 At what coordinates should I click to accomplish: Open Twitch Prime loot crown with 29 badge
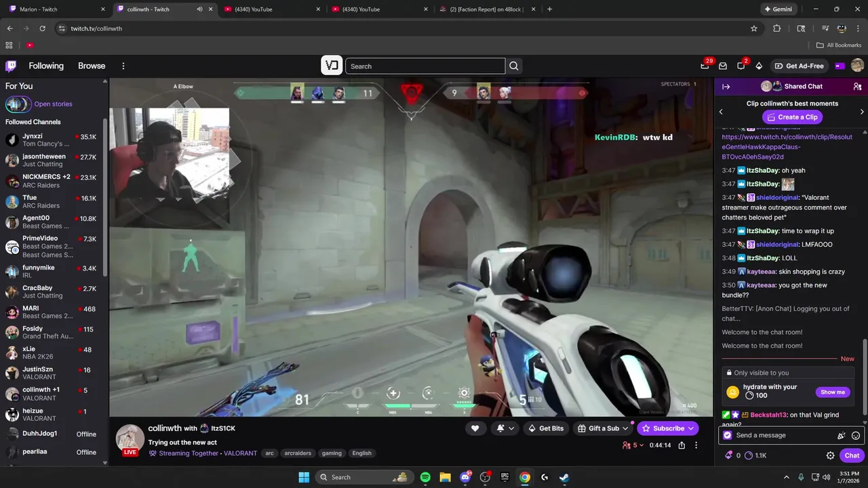[705, 66]
